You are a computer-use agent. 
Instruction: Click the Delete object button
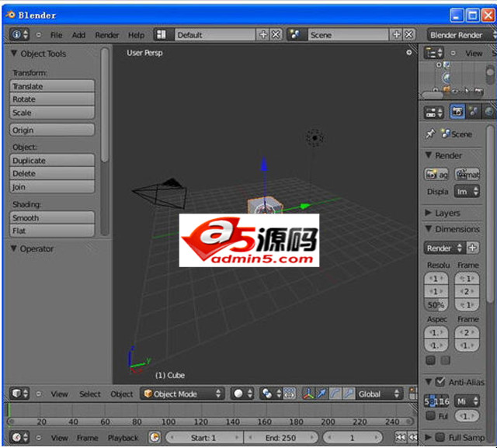click(52, 173)
